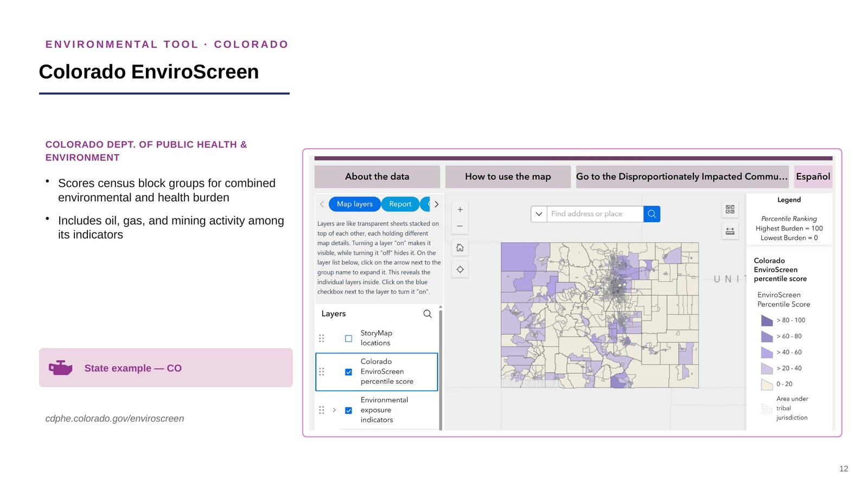Click the > 80 - 100 legend swatch
The height and width of the screenshot is (488, 868).
(767, 320)
